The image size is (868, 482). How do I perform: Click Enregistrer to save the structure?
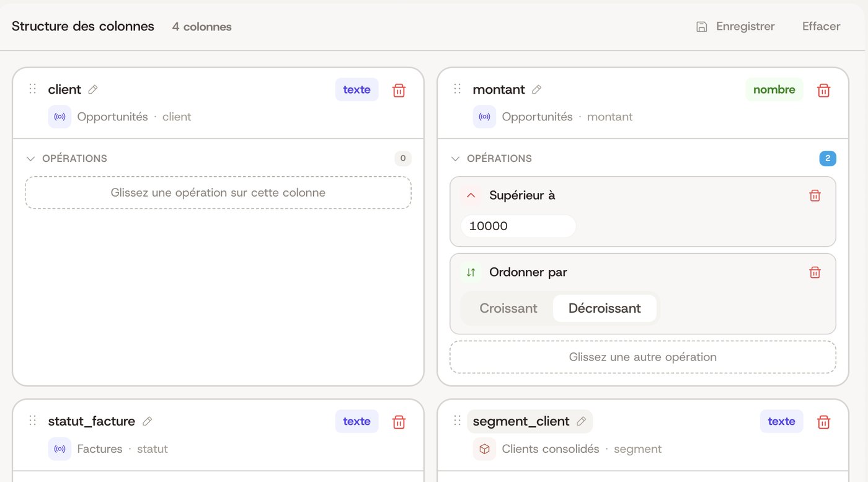click(735, 27)
